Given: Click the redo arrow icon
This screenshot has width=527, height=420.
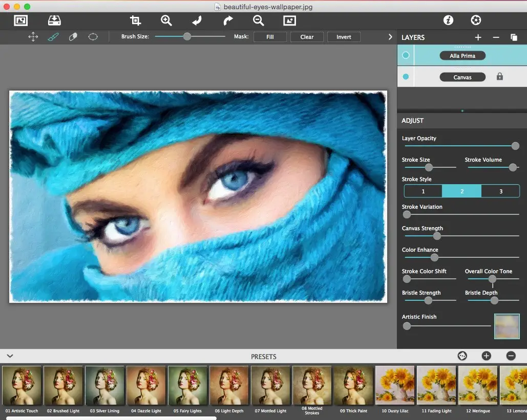Looking at the screenshot, I should (x=228, y=20).
